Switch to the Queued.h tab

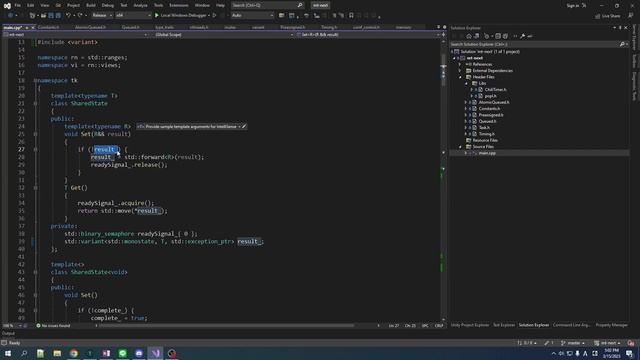tap(131, 27)
